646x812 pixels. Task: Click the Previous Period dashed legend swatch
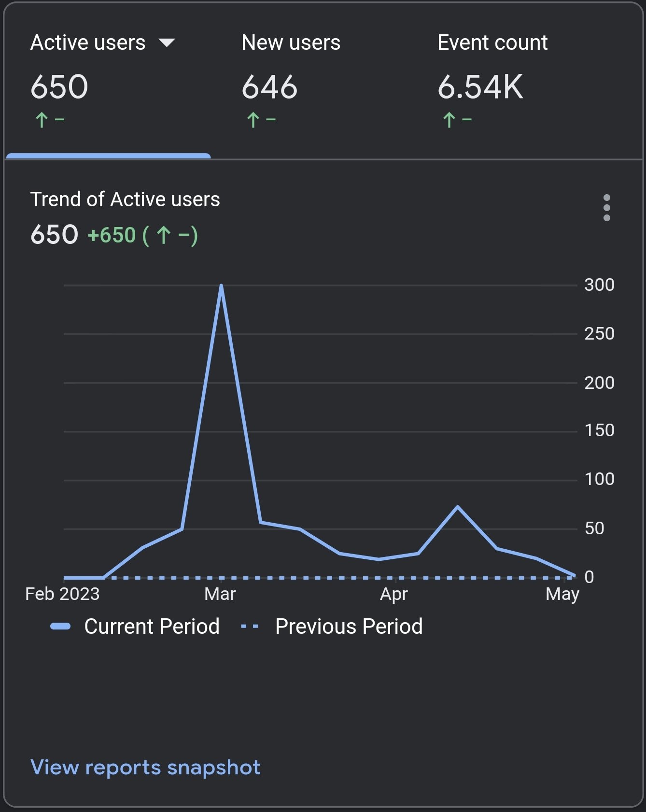250,627
